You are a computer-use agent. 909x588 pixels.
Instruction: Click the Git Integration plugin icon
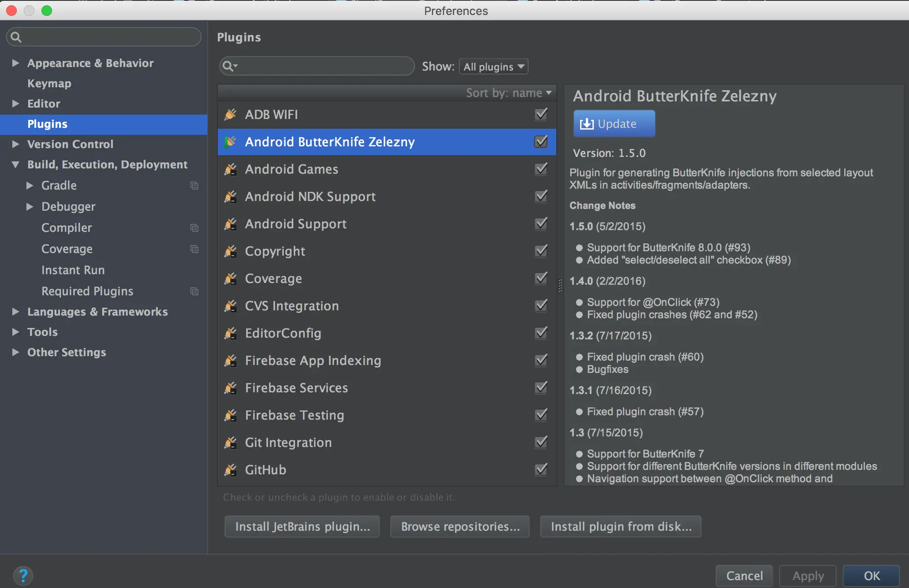pos(231,443)
